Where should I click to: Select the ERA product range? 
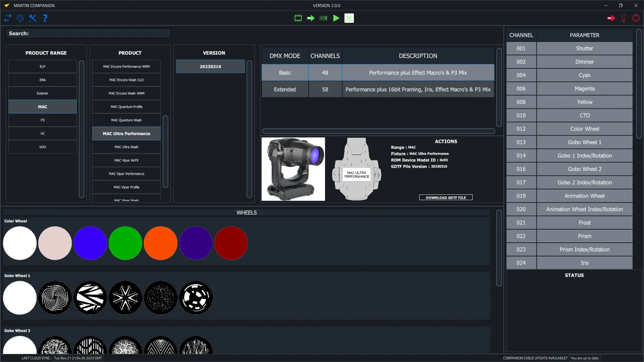pos(42,80)
